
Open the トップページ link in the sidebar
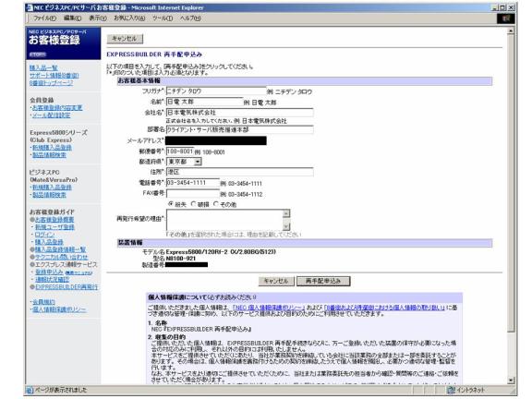51,83
